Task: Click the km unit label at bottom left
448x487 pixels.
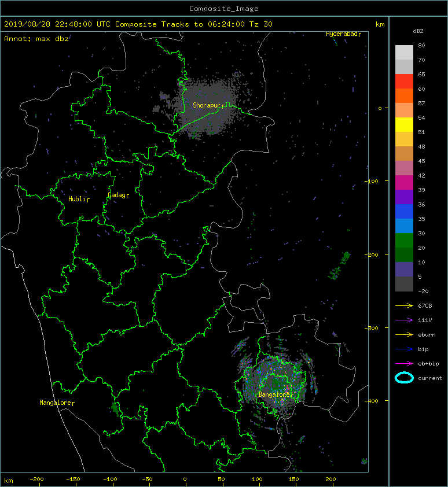Action: pyautogui.click(x=9, y=481)
